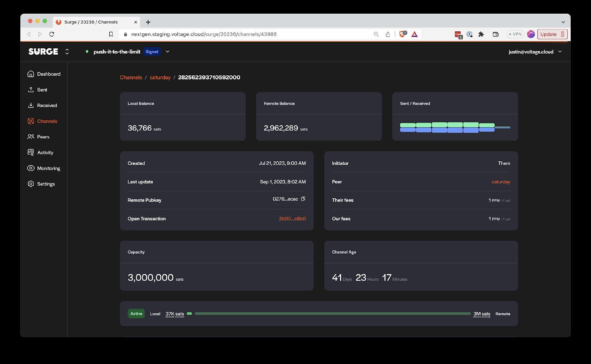
Task: Open Settings via the gear icon
Action: pos(31,184)
